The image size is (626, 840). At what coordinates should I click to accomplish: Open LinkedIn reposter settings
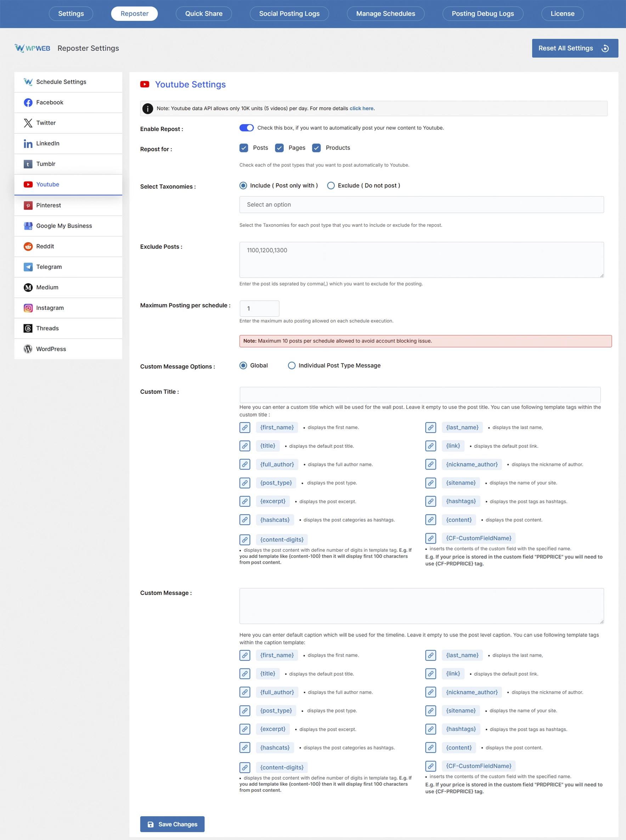pyautogui.click(x=68, y=143)
